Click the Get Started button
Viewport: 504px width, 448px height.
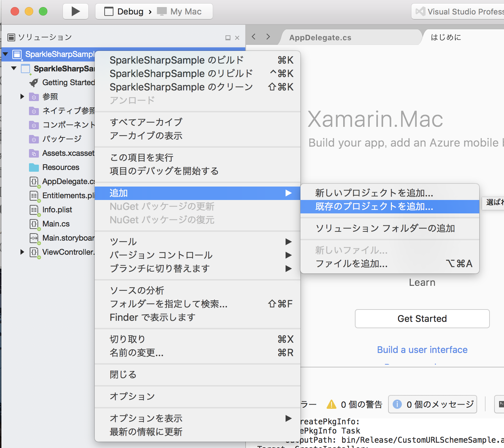[x=422, y=319]
